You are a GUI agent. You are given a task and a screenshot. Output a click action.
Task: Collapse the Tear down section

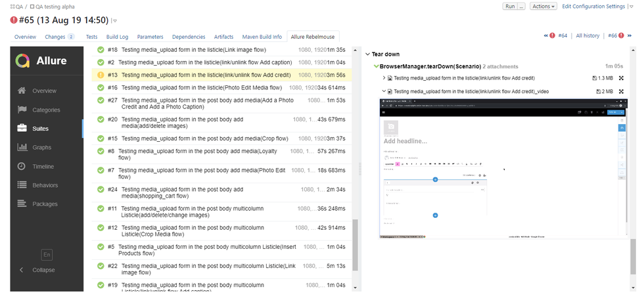pos(368,54)
